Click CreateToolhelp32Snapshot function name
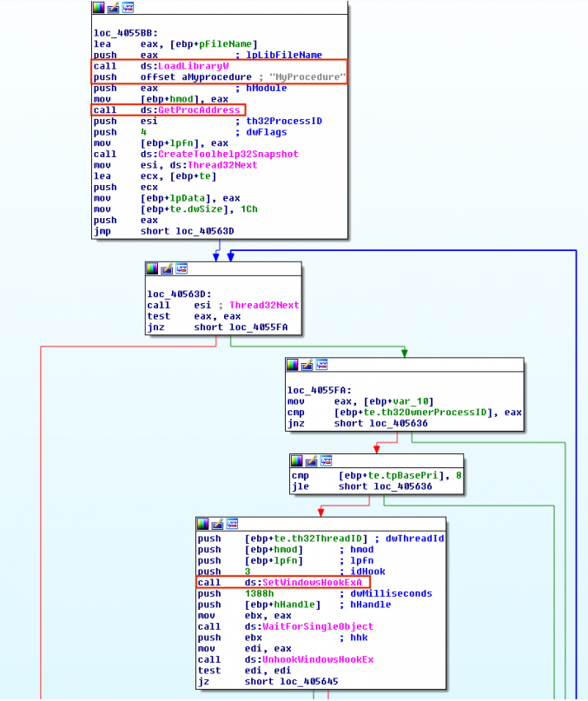This screenshot has height=701, width=588. [228, 154]
